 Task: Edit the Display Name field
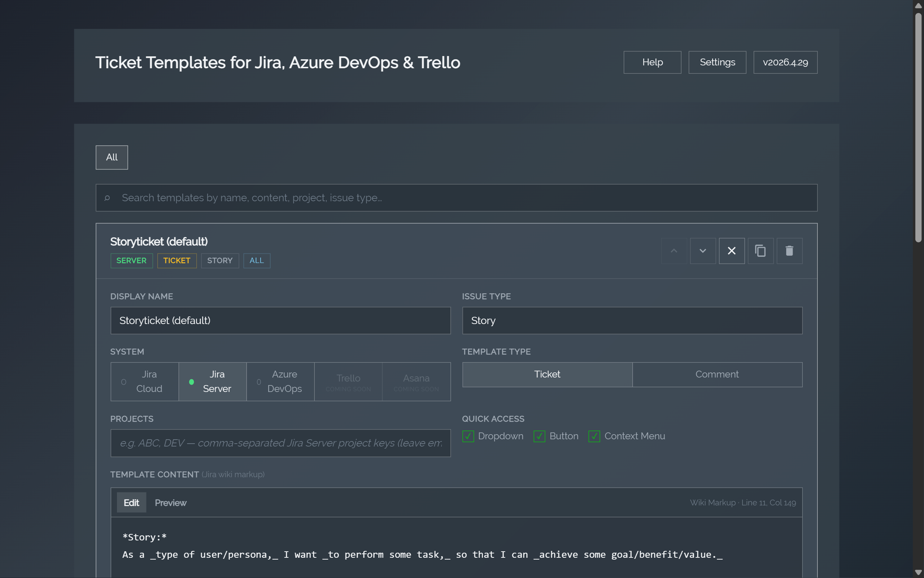280,320
